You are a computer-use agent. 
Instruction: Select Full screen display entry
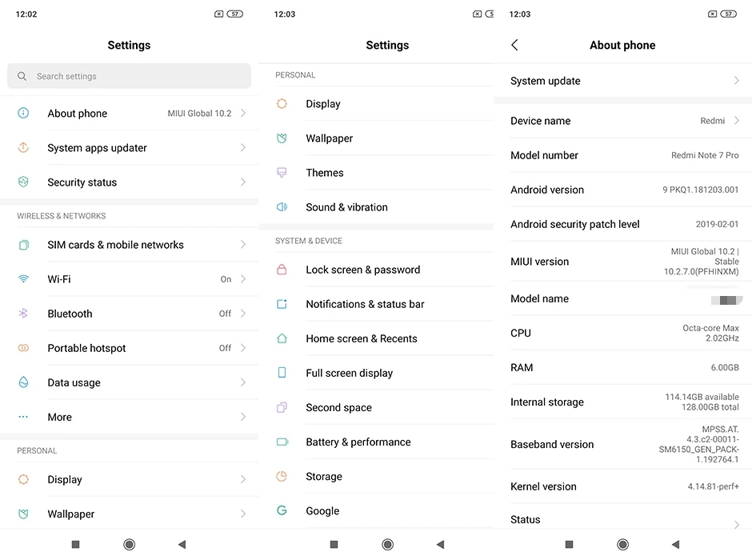[x=376, y=373]
